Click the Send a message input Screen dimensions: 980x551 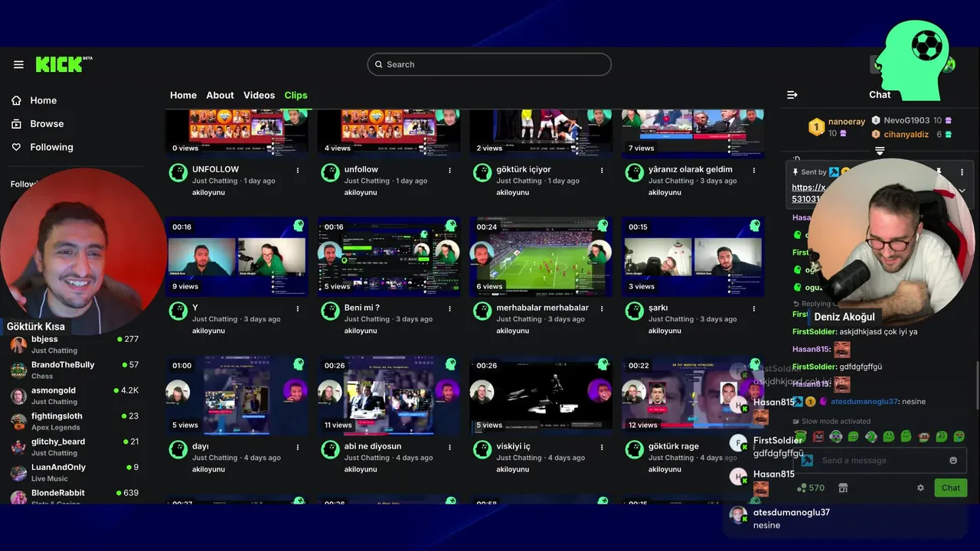pos(880,461)
